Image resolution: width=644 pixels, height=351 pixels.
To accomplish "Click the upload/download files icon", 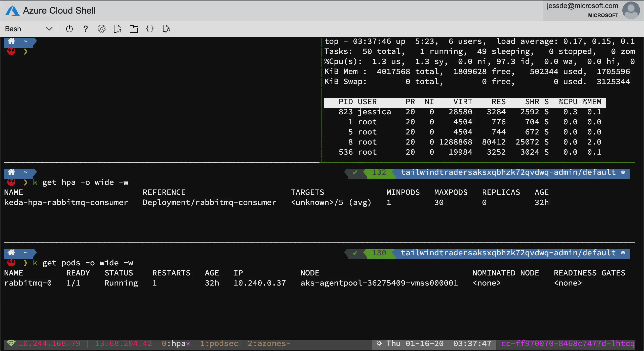I will pos(118,28).
